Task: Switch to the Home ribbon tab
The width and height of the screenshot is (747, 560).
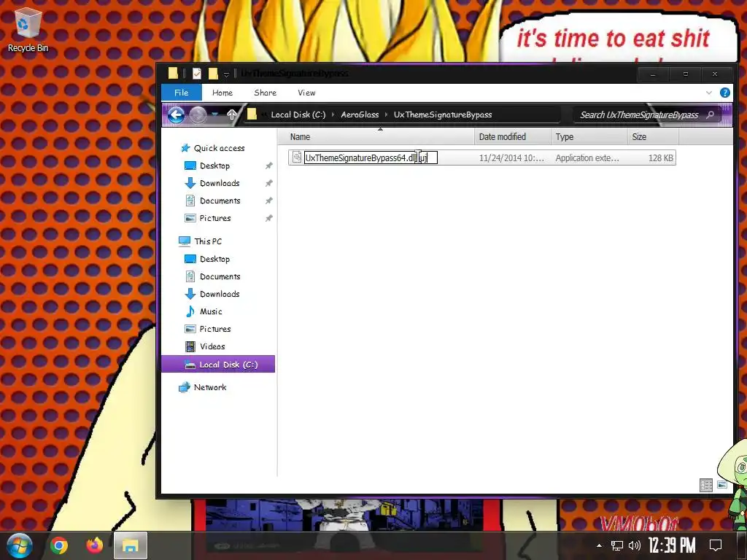Action: [x=222, y=93]
